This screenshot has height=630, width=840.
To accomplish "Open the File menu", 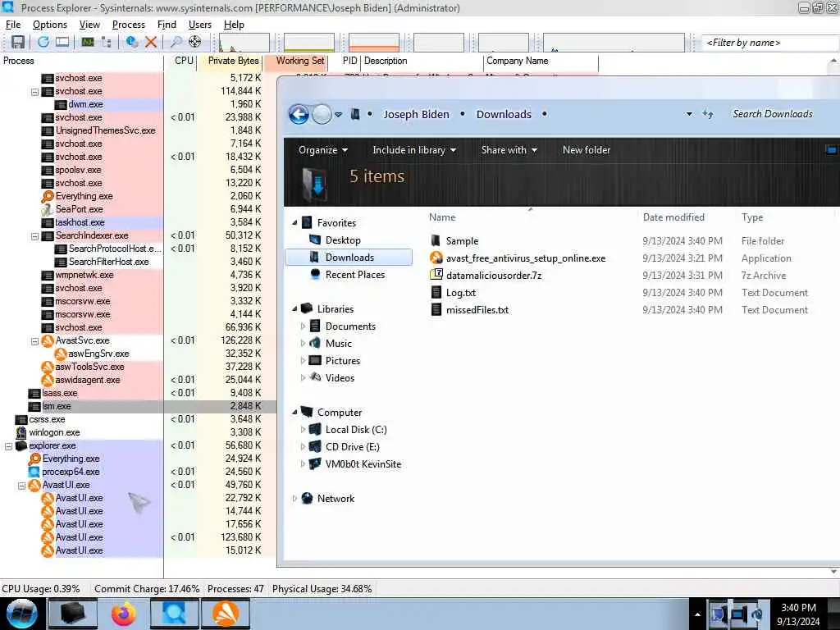I will [x=13, y=25].
